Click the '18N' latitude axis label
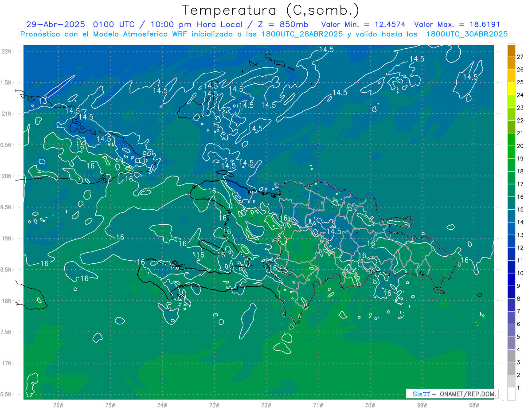Screen dimensions: 532x411 [7, 301]
